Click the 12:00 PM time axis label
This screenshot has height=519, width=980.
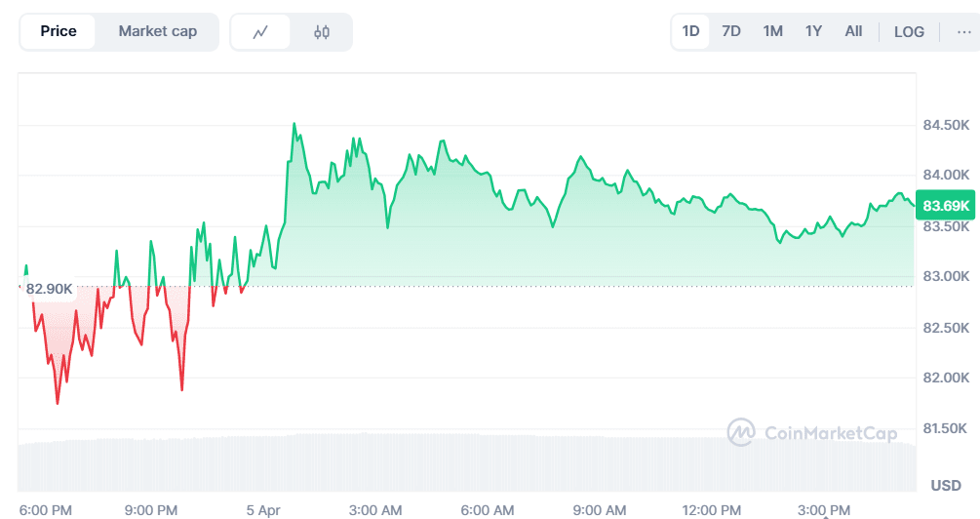[x=712, y=510]
